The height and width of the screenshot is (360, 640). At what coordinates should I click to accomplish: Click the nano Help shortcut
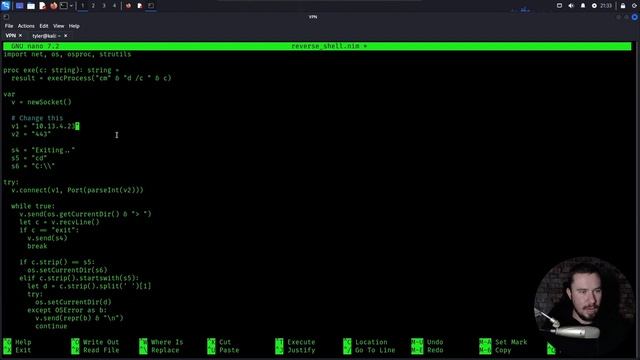coord(18,342)
